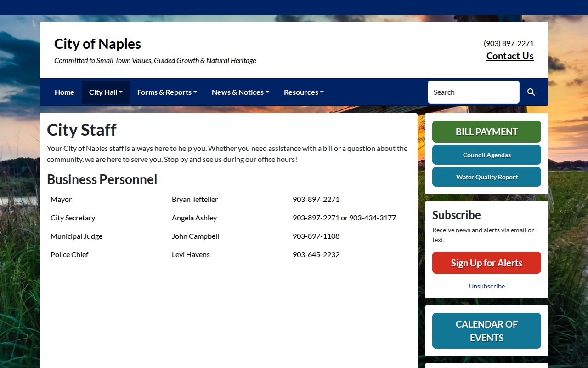This screenshot has width=588, height=368.
Task: Click the Municipal Judge phone 903-897-1108
Action: pos(316,236)
